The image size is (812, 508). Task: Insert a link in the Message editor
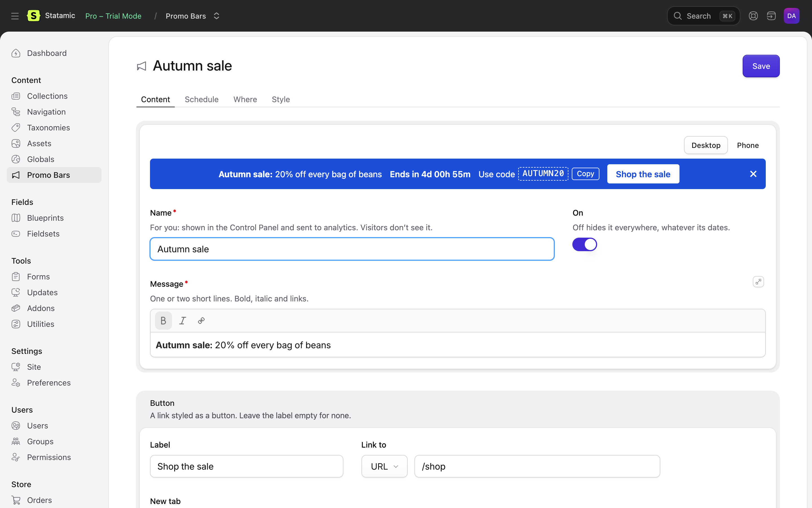pyautogui.click(x=201, y=321)
